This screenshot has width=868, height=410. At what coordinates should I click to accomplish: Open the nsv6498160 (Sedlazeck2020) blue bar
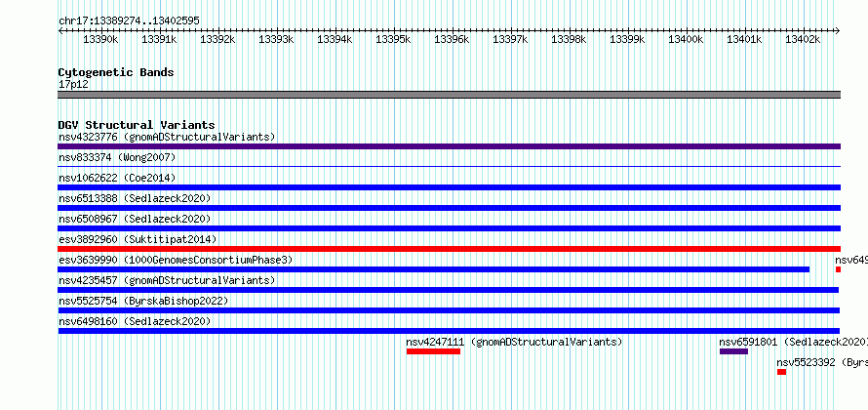[449, 331]
